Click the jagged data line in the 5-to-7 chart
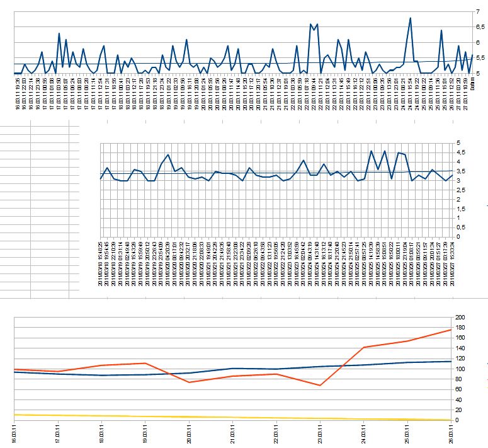The height and width of the screenshot is (448, 488). click(244, 45)
